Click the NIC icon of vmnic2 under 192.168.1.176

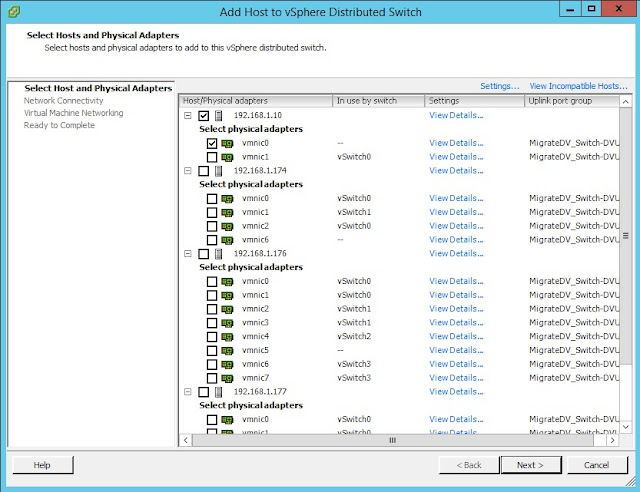pyautogui.click(x=227, y=309)
